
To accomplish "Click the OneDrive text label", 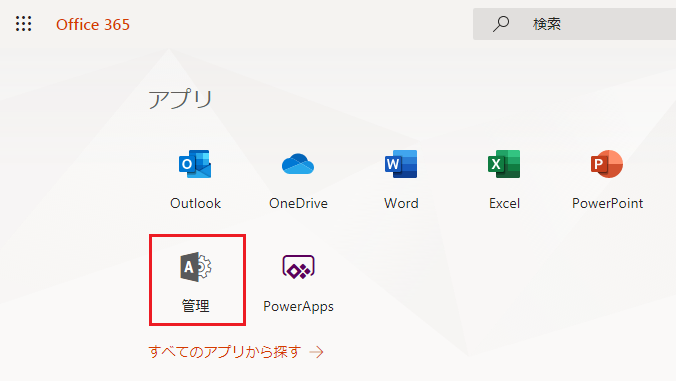I will coord(298,203).
